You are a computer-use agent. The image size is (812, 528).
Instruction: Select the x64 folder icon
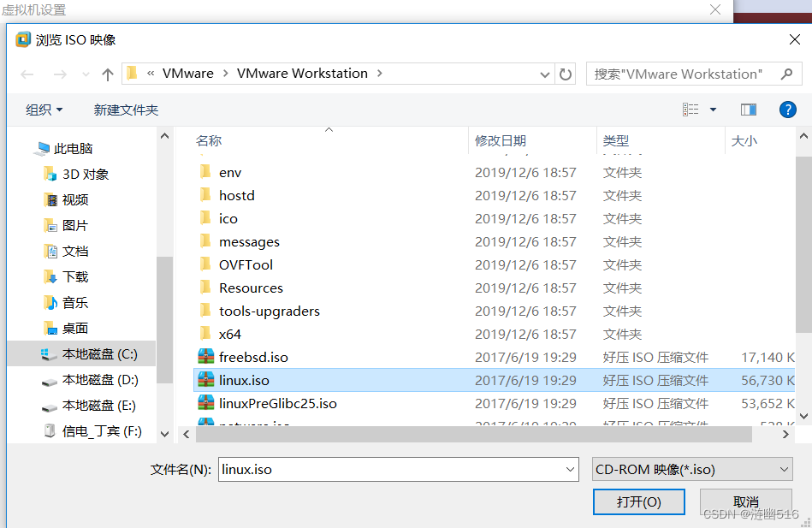tap(205, 333)
